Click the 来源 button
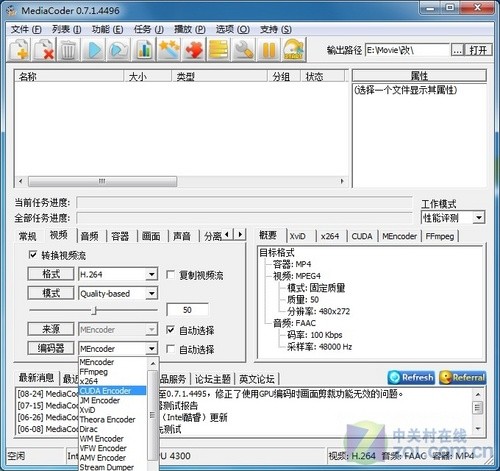Image resolution: width=500 pixels, height=471 pixels. click(x=51, y=329)
